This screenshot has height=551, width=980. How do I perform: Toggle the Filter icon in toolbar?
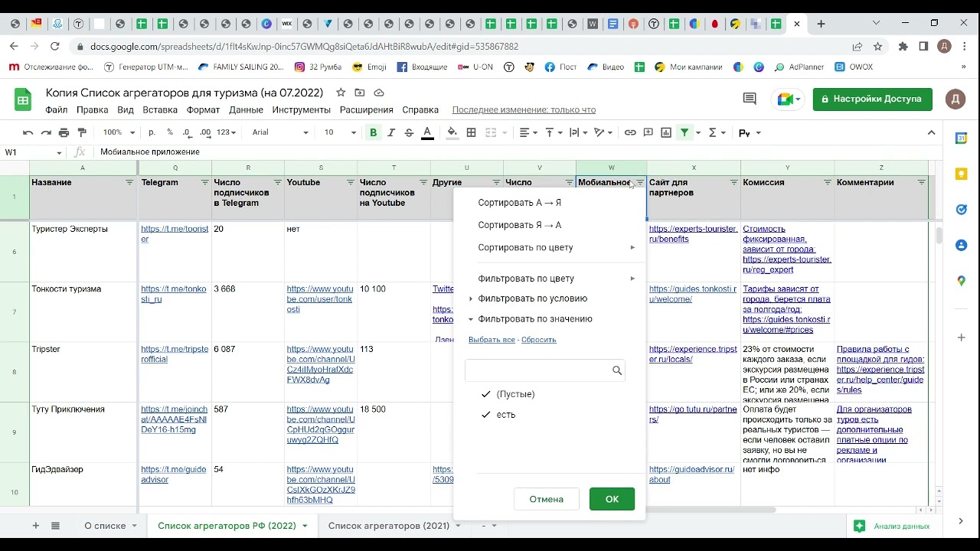[x=684, y=132]
